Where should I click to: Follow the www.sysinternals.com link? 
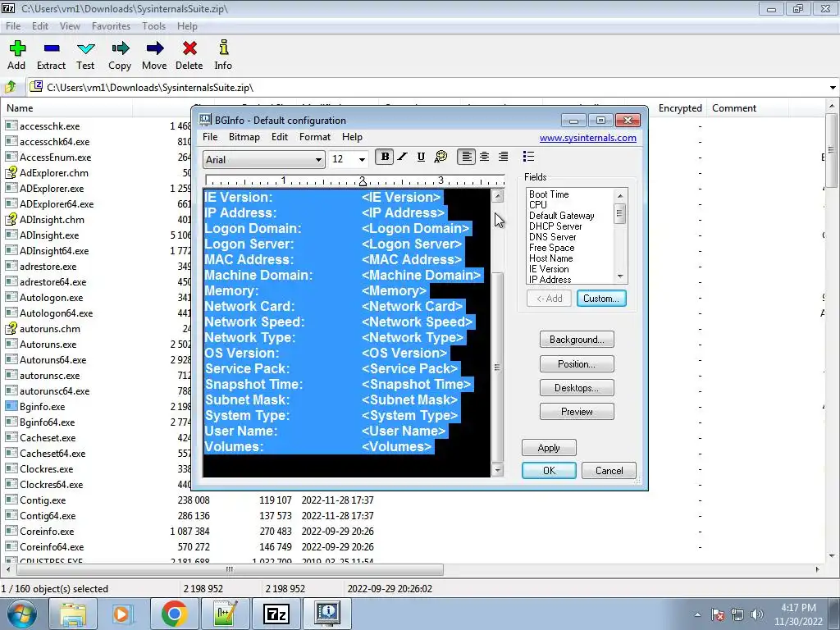tap(587, 138)
